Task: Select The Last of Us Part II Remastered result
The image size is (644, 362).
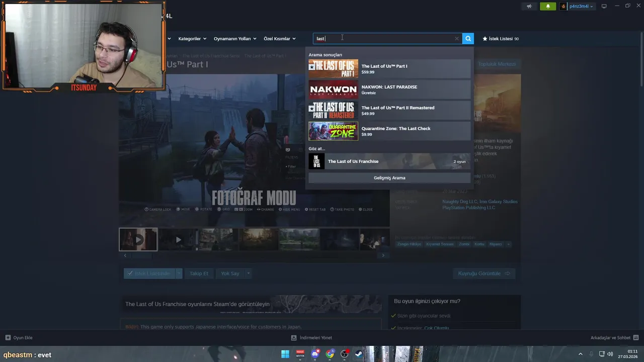Action: 389,111
